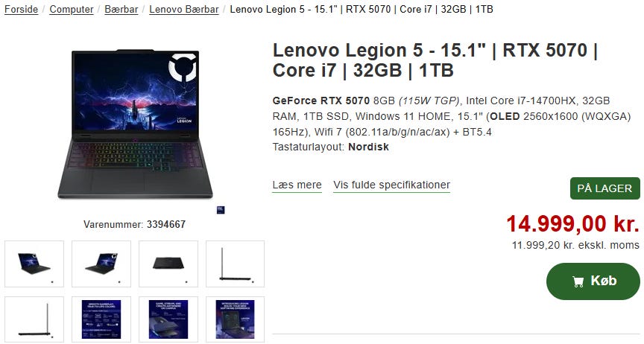Click the small Intel badge icon below the main image

(221, 210)
